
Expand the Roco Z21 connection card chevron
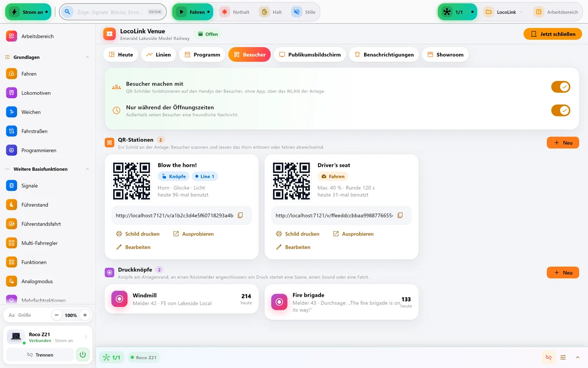86,337
